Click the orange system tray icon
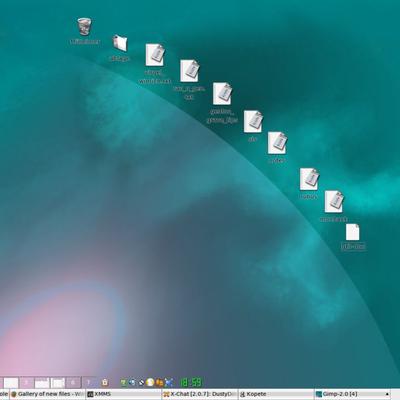The image size is (400, 400). (x=160, y=382)
